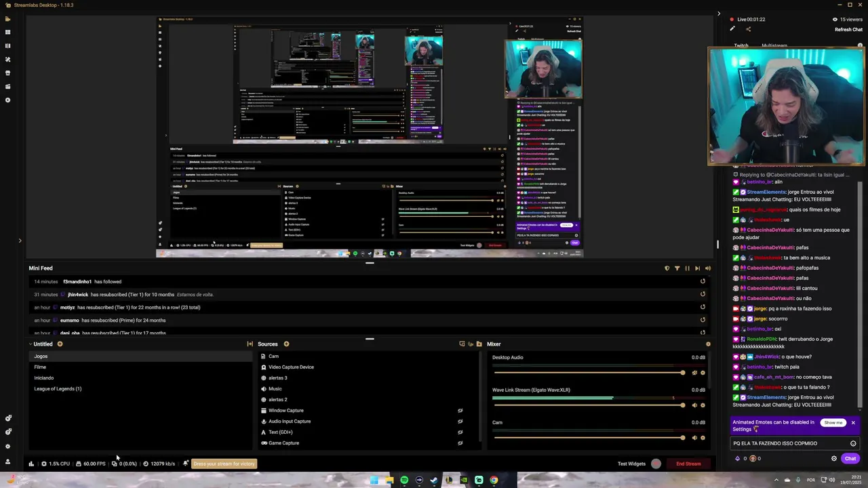
Task: Toggle visibility of Audio Input Capture source
Action: (x=460, y=422)
